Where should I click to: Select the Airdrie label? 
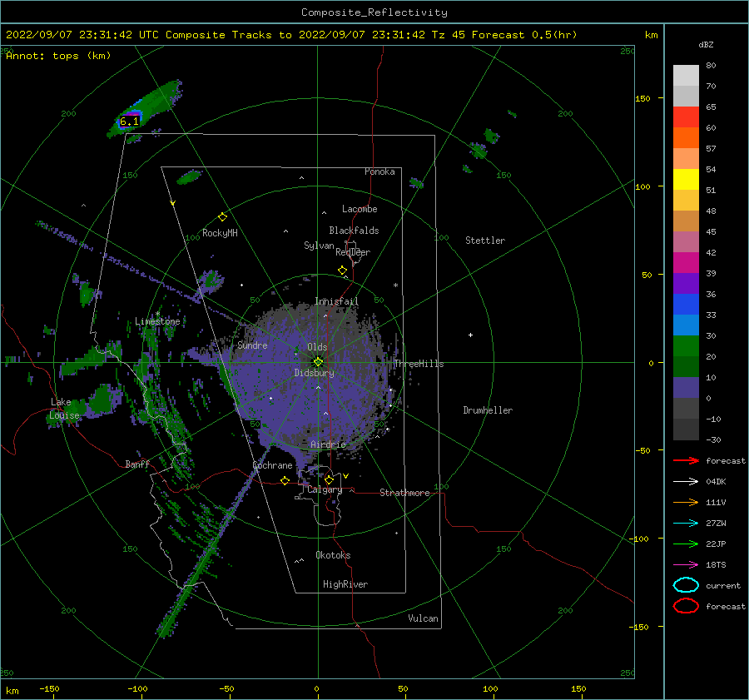coord(328,444)
